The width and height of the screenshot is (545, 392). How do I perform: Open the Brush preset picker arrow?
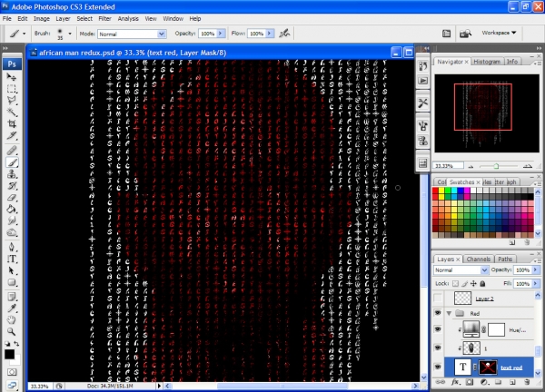pos(70,34)
